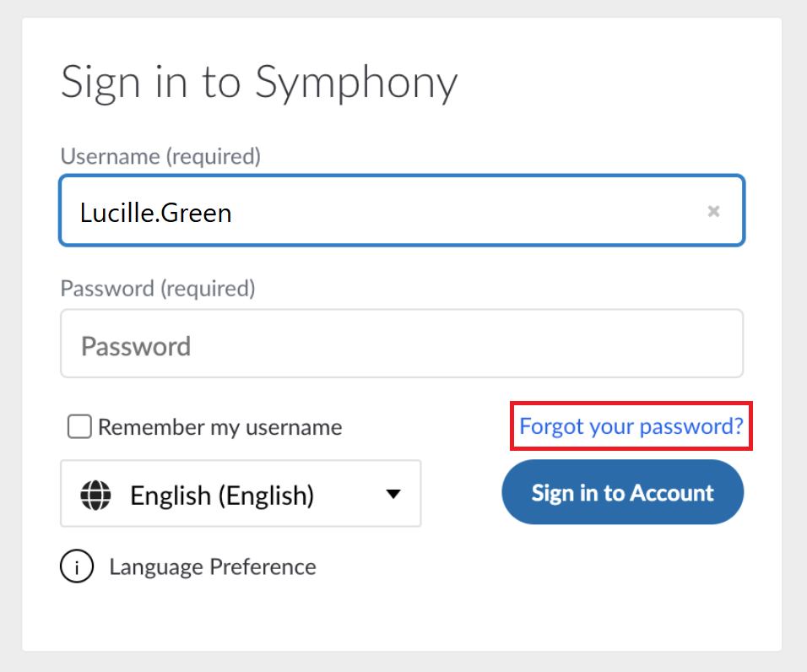The width and height of the screenshot is (807, 672).
Task: Click the Password placeholder text
Action: [136, 346]
